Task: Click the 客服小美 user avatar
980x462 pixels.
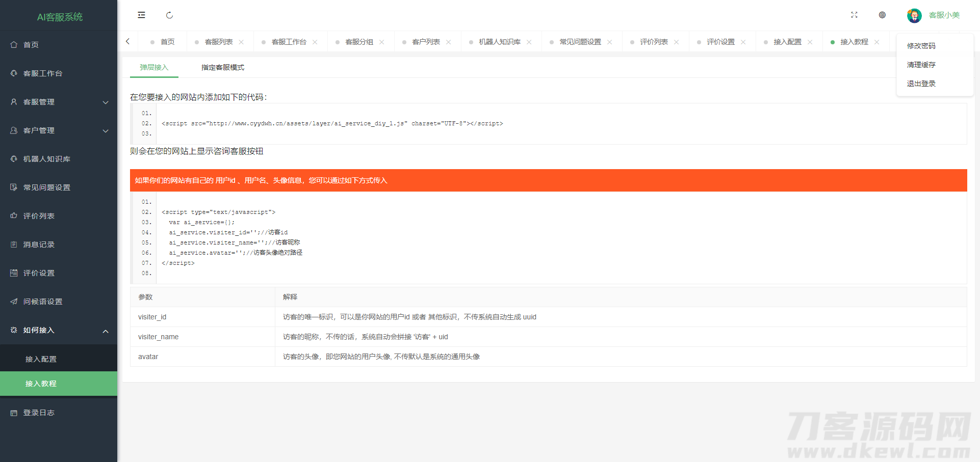Action: (914, 15)
